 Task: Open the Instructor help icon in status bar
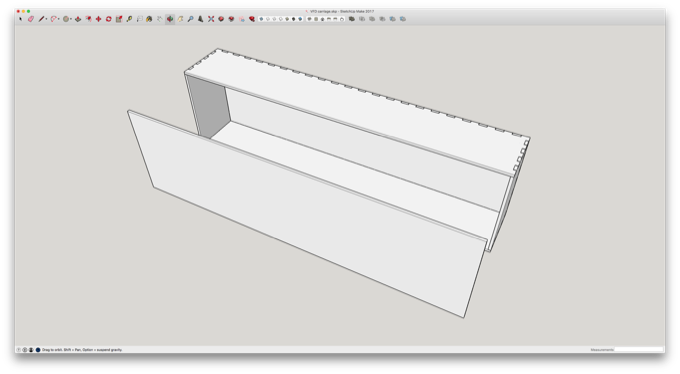click(38, 350)
